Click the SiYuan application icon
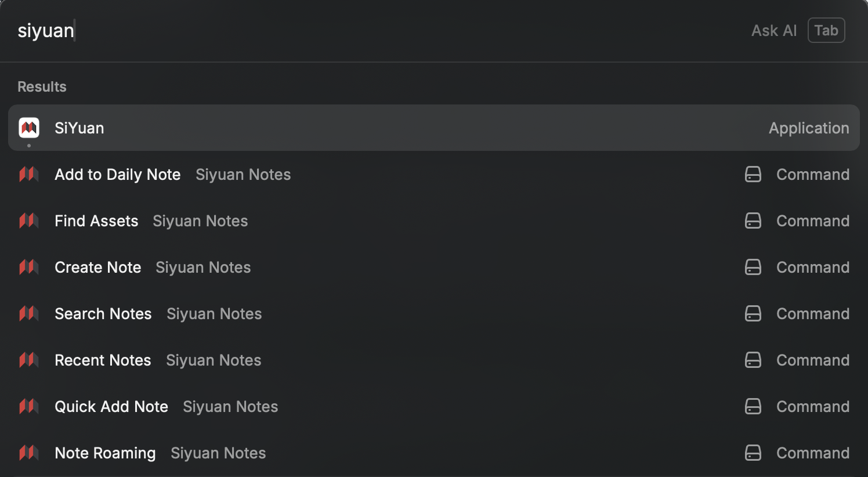 (x=29, y=128)
